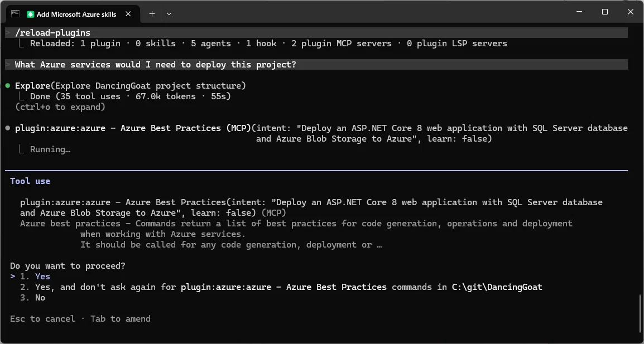
Task: Click 'Explore(Explore DancingGoat project structure)' text
Action: pyautogui.click(x=130, y=86)
